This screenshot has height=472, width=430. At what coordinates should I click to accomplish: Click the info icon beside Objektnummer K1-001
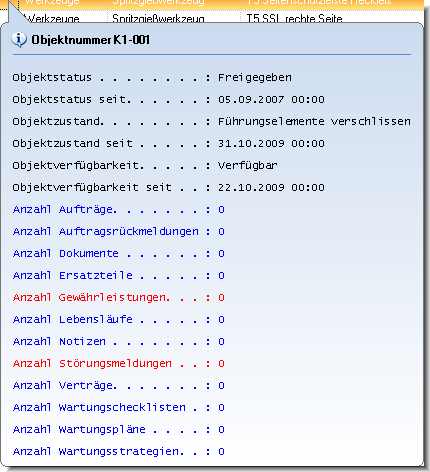(19, 40)
